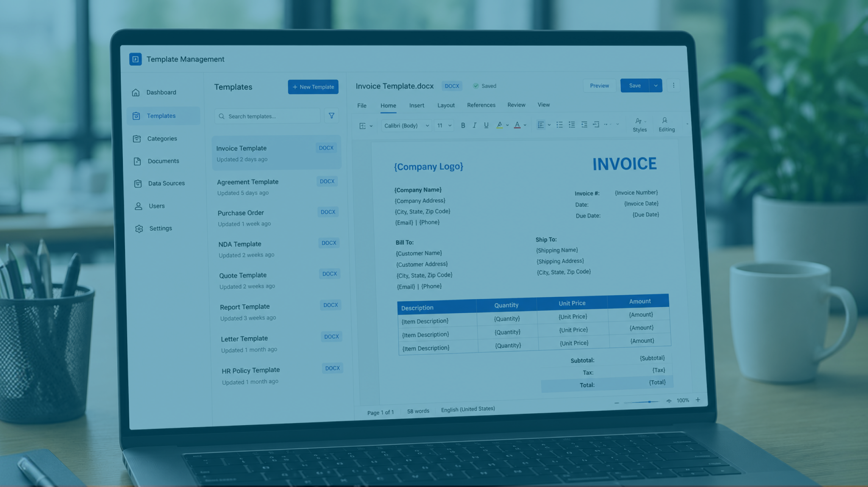Click the Unit Price table column header
Image resolution: width=868 pixels, height=487 pixels.
[572, 303]
